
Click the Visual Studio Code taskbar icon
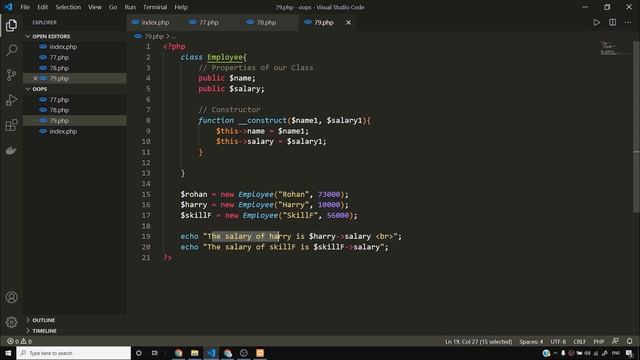(211, 353)
